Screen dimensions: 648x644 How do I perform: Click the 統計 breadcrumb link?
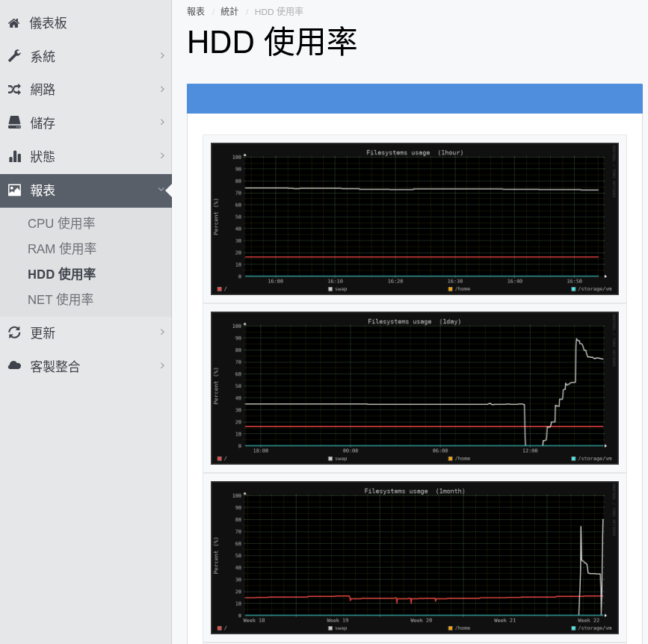pos(229,11)
